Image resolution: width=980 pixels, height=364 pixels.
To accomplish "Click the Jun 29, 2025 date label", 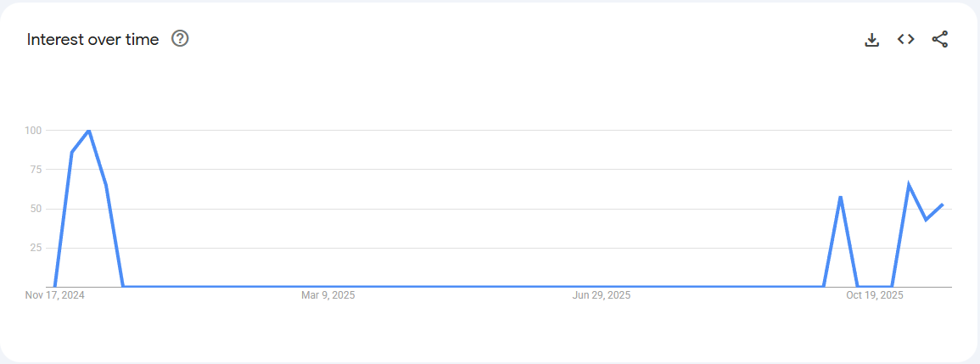I will click(x=601, y=295).
